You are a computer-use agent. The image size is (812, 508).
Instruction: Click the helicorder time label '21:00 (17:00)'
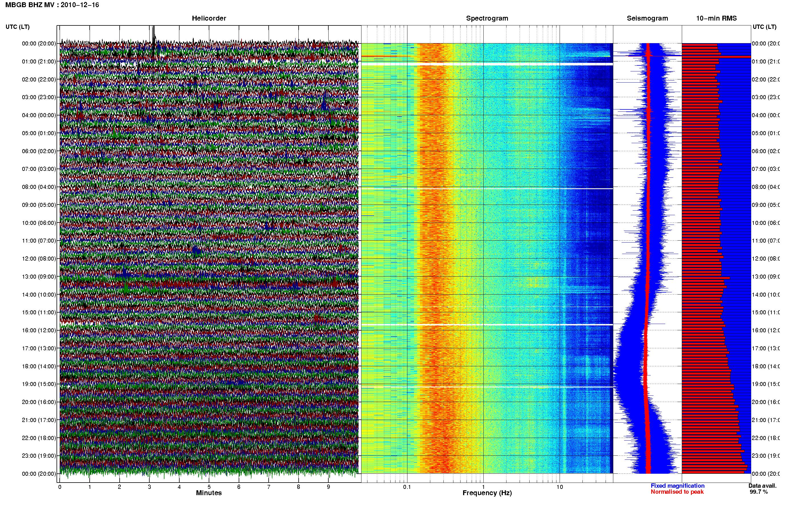[x=39, y=420]
